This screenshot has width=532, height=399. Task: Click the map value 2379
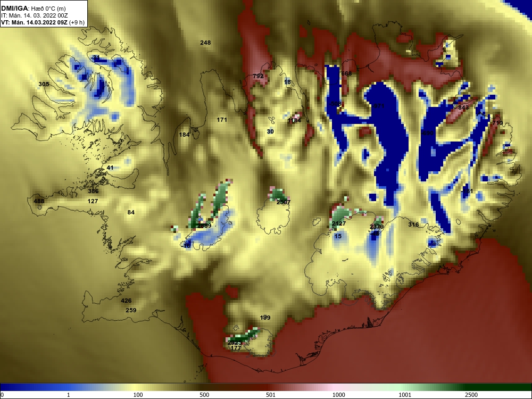(x=377, y=227)
